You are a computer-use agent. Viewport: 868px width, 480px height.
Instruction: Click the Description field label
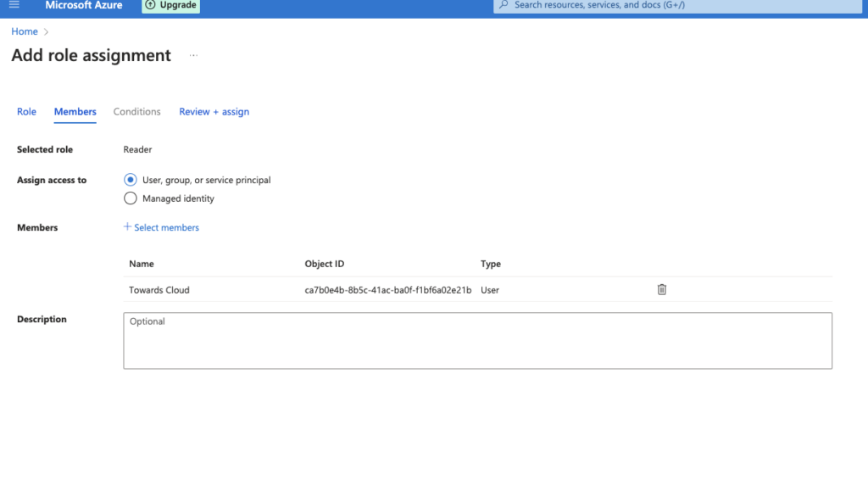(x=42, y=320)
